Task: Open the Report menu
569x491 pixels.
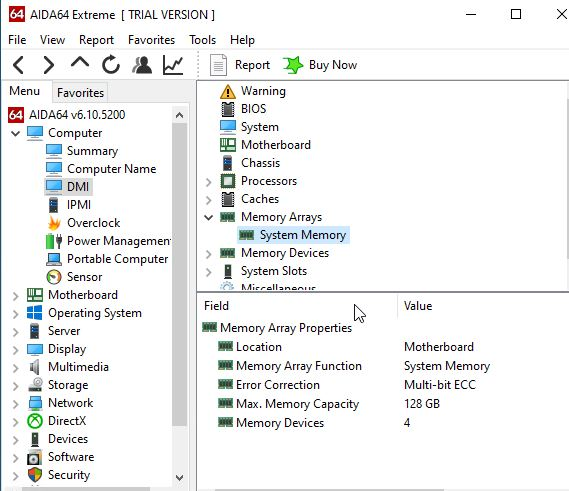Action: 96,40
